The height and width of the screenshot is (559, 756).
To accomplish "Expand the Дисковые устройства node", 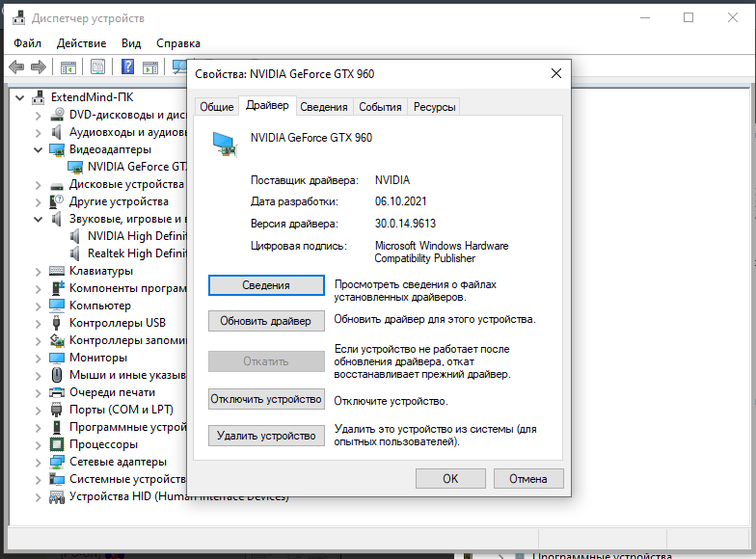I will [x=39, y=185].
